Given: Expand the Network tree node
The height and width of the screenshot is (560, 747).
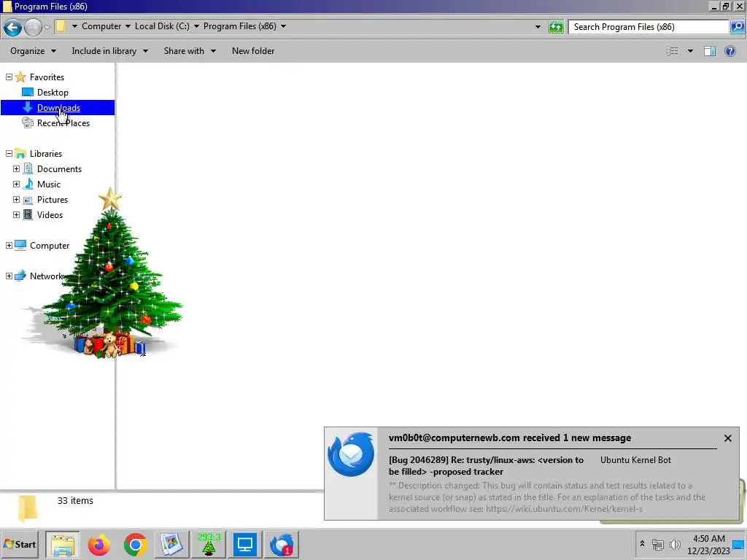Looking at the screenshot, I should pyautogui.click(x=9, y=276).
